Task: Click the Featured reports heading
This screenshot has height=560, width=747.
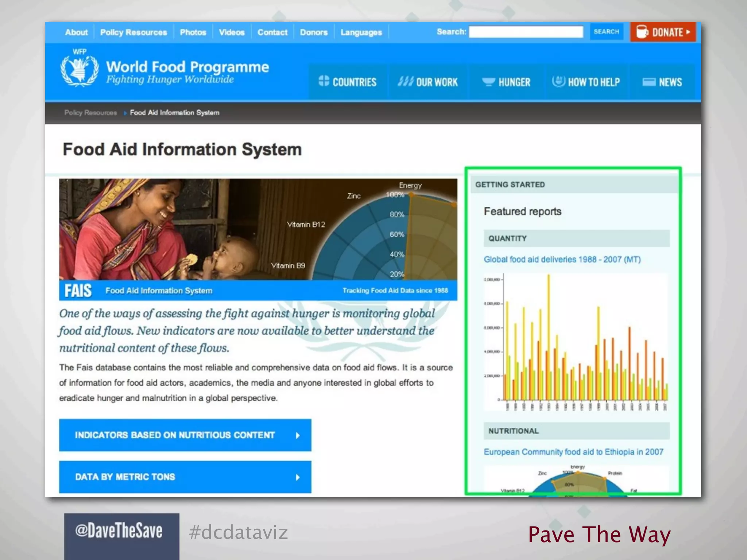Action: (x=522, y=211)
